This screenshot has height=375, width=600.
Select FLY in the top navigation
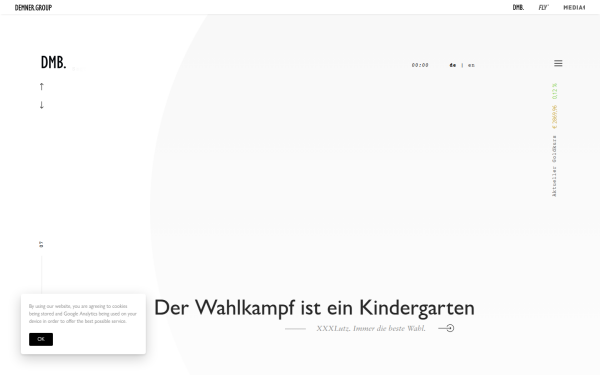[x=543, y=7]
